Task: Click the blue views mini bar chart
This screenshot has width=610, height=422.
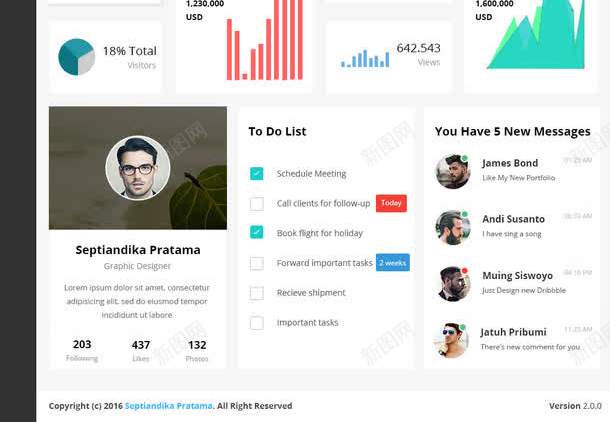Action: point(365,58)
